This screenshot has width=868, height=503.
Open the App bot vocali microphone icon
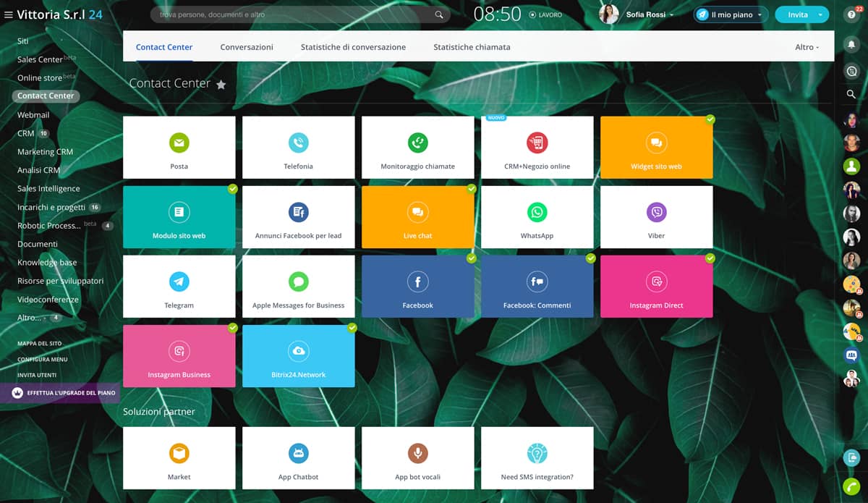point(417,453)
